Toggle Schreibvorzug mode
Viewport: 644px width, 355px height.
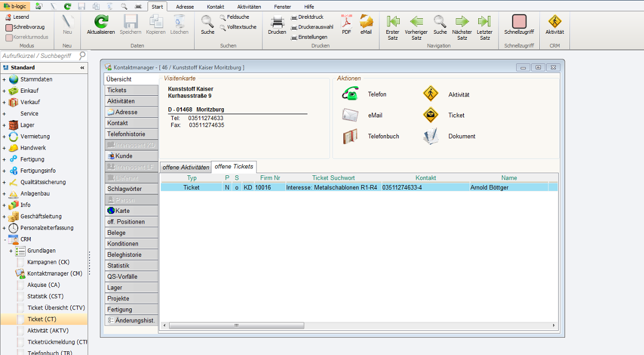coord(9,27)
